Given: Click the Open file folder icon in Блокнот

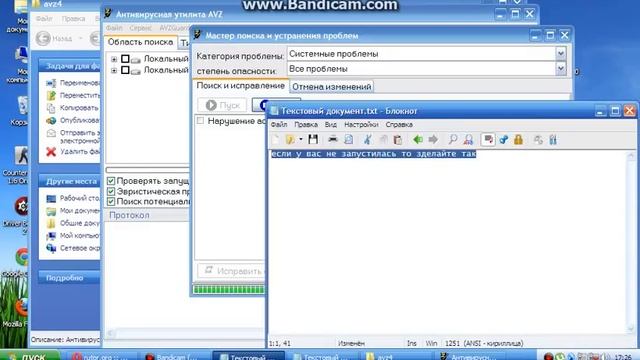Looking at the screenshot, I should (290, 140).
